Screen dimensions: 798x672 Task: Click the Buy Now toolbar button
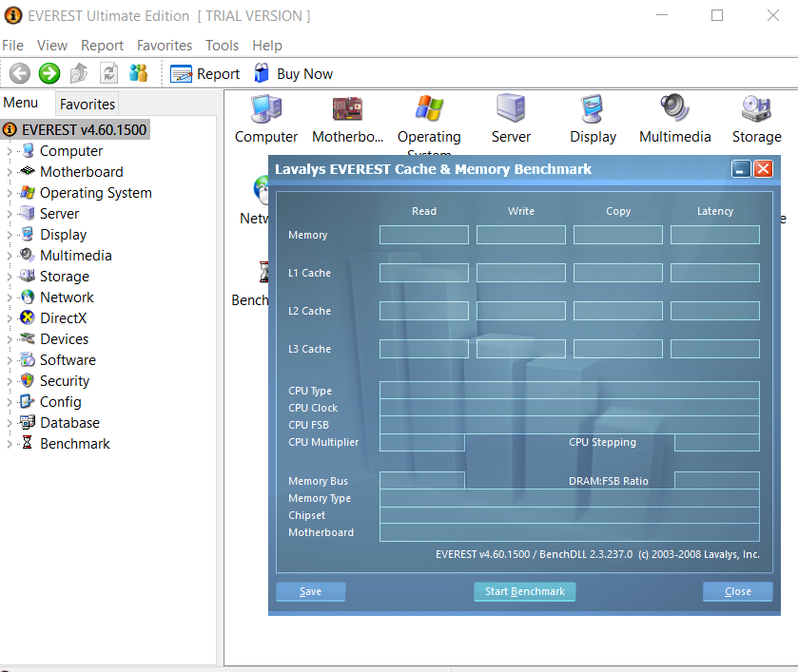click(293, 74)
